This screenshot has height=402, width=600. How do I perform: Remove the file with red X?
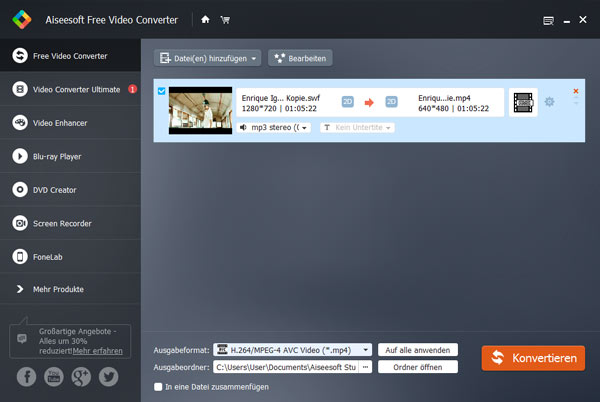click(576, 91)
